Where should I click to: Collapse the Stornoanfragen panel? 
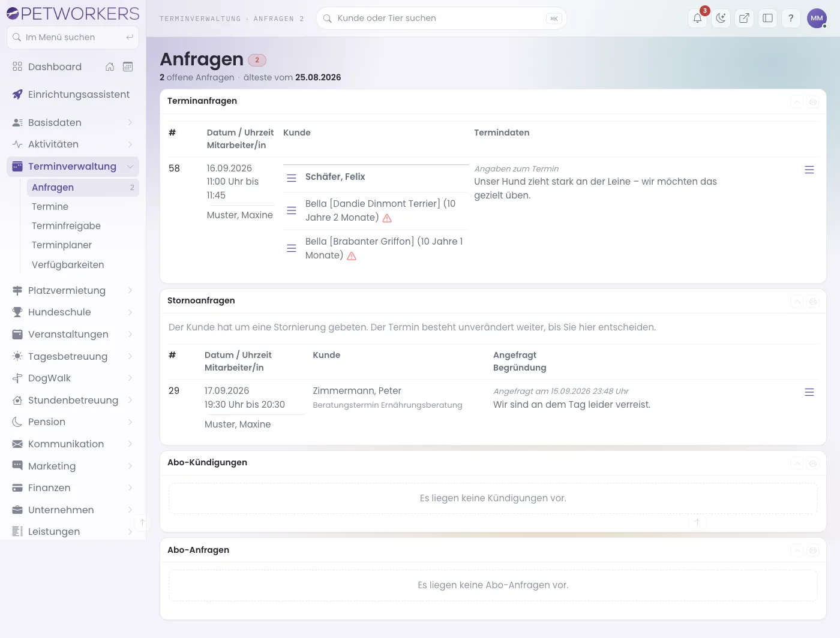tap(797, 302)
